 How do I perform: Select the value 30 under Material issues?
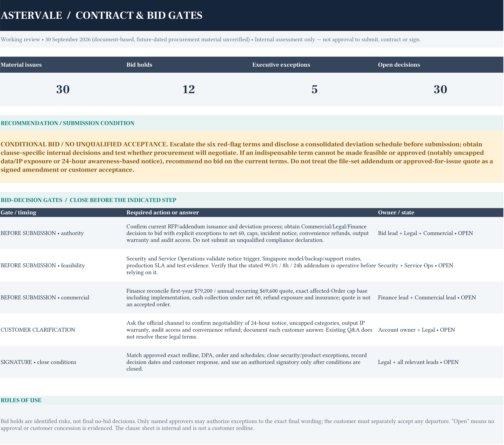[x=63, y=89]
